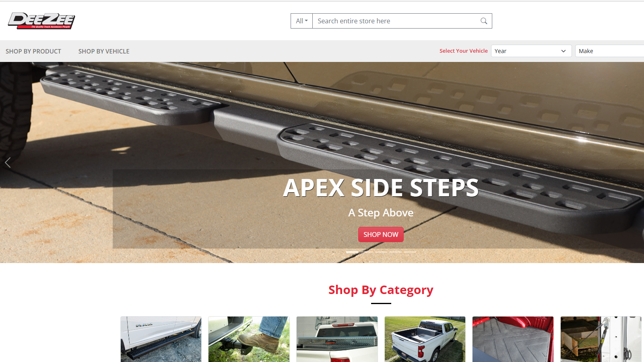Select the last carousel slide indicator

click(410, 252)
